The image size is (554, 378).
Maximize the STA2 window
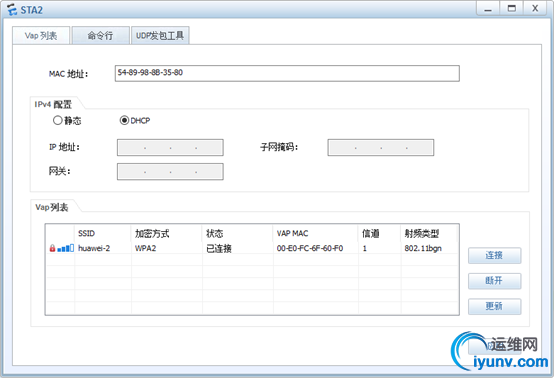(x=512, y=8)
